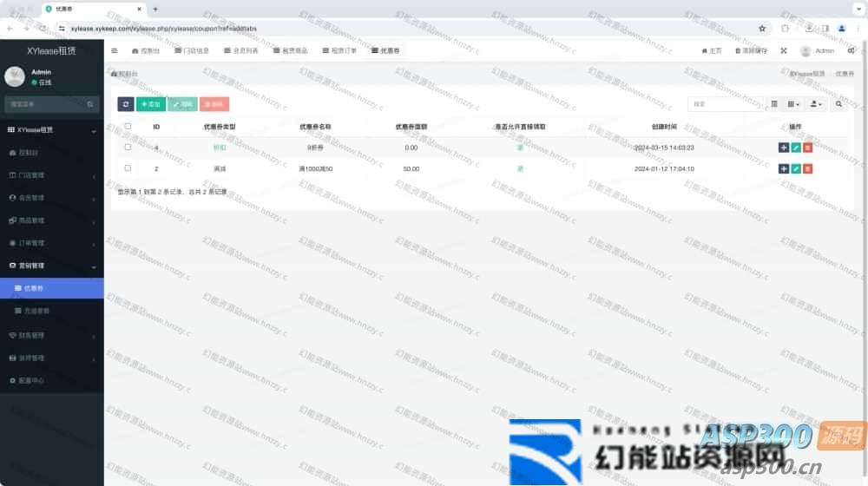Screen dimensions: 868x486
Task: Toggle the sidebar hamburger menu
Action: (115, 51)
